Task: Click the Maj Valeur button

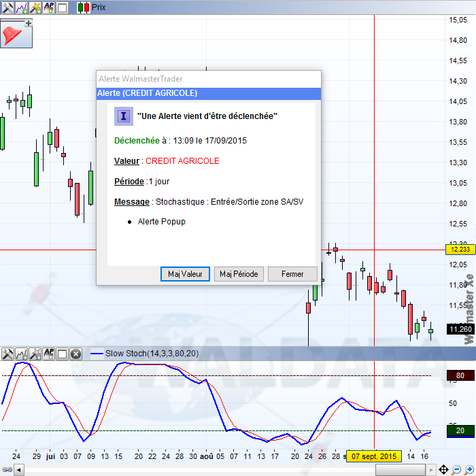Action: click(x=185, y=274)
